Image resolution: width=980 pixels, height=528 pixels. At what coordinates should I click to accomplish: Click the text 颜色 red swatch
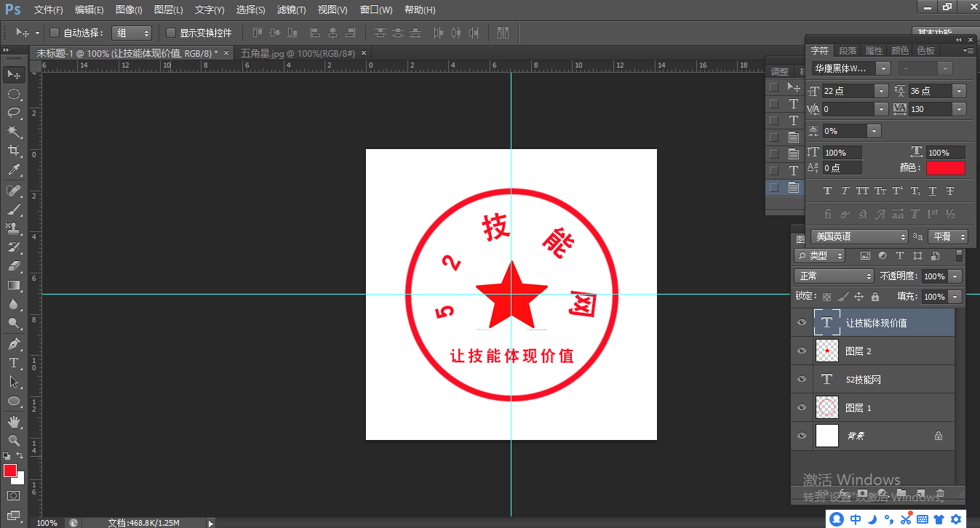[945, 168]
